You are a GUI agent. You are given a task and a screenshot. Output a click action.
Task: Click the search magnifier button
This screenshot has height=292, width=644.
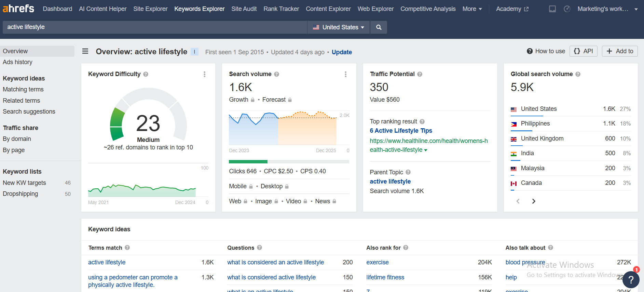click(x=379, y=27)
